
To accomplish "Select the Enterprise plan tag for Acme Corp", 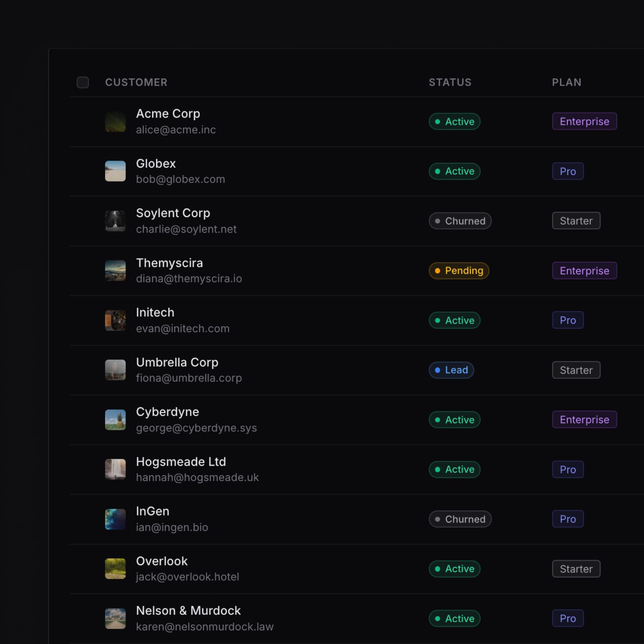I will [584, 122].
